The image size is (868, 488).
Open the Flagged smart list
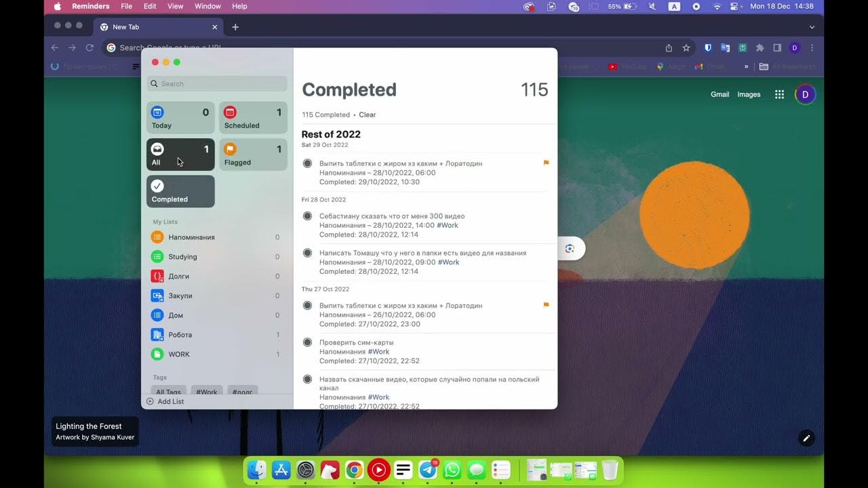[x=252, y=154]
